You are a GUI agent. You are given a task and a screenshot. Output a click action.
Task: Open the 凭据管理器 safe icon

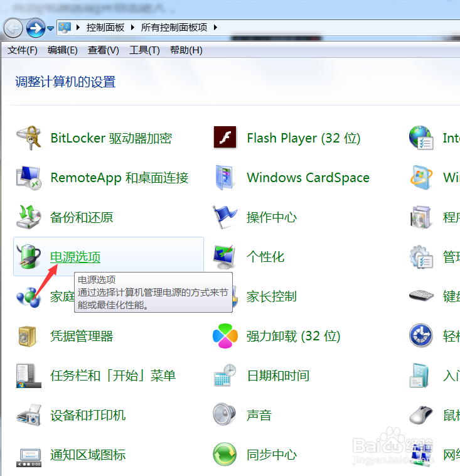28,337
